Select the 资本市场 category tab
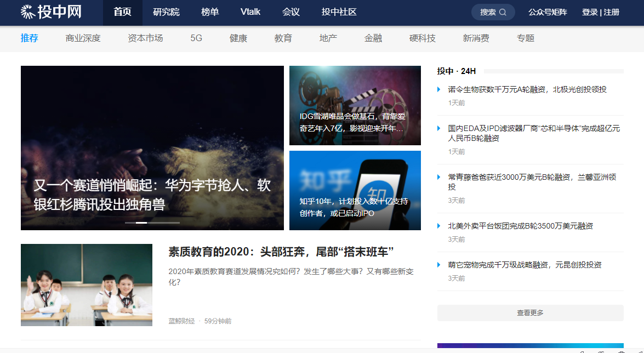This screenshot has width=644, height=353. pyautogui.click(x=145, y=38)
